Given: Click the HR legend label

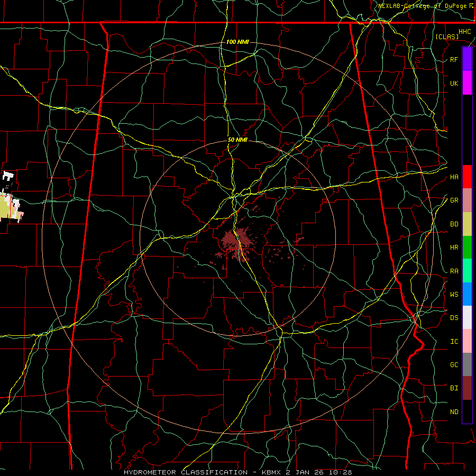Looking at the screenshot, I should coord(454,248).
